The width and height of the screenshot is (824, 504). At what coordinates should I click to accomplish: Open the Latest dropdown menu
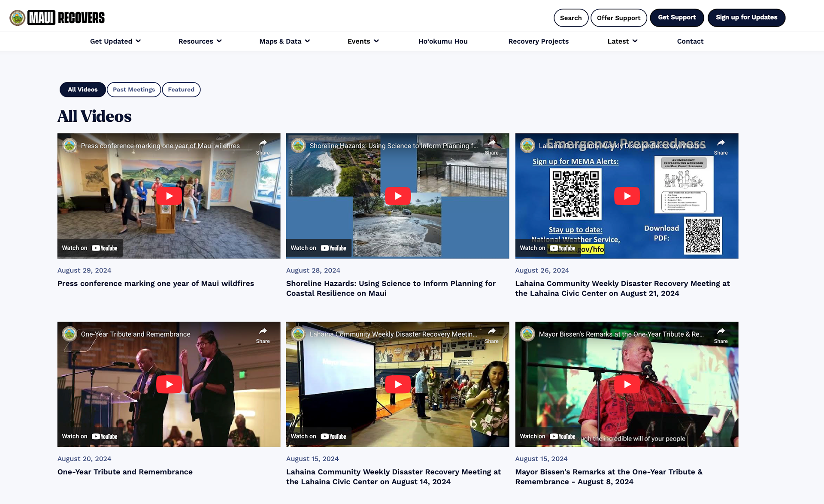tap(622, 41)
